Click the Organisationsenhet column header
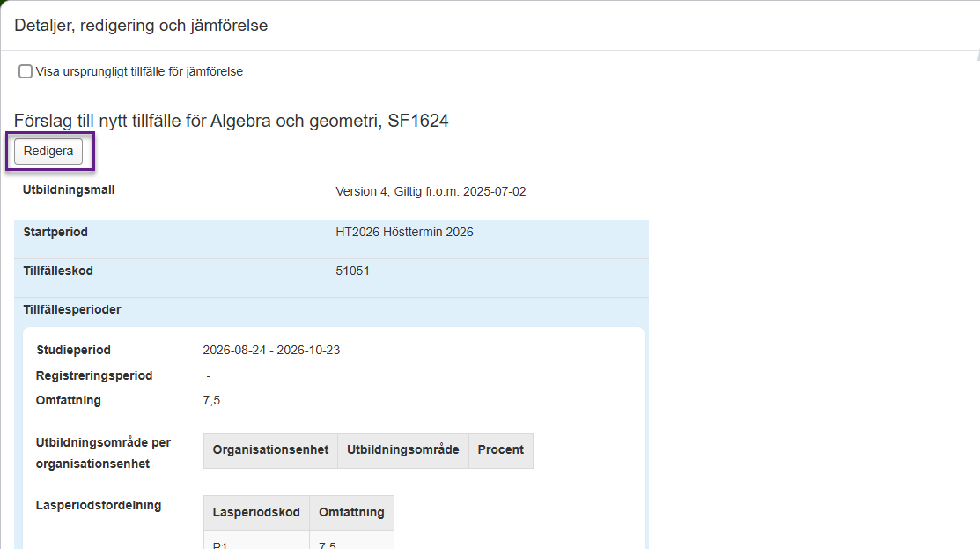Viewport: 980px width, 549px height. pyautogui.click(x=270, y=450)
